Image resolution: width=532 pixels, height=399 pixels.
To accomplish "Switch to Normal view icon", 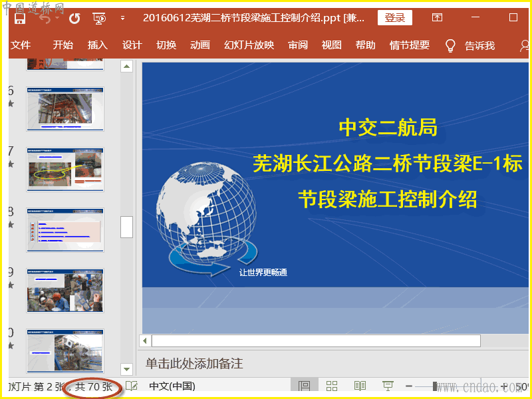I will pyautogui.click(x=305, y=386).
